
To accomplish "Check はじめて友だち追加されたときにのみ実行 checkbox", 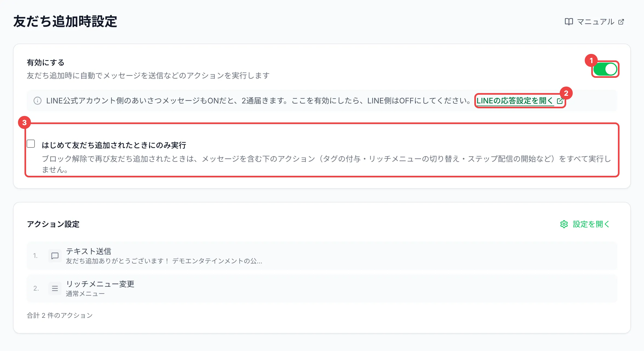I will [31, 144].
